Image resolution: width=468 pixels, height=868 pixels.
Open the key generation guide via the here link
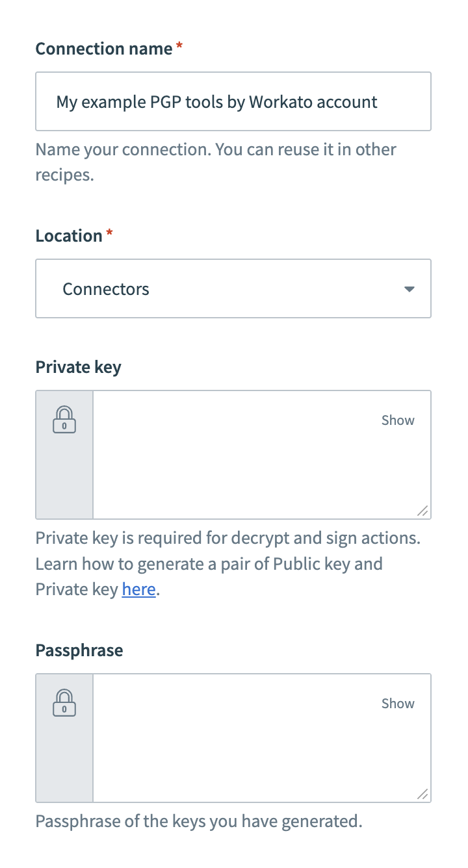coord(138,589)
